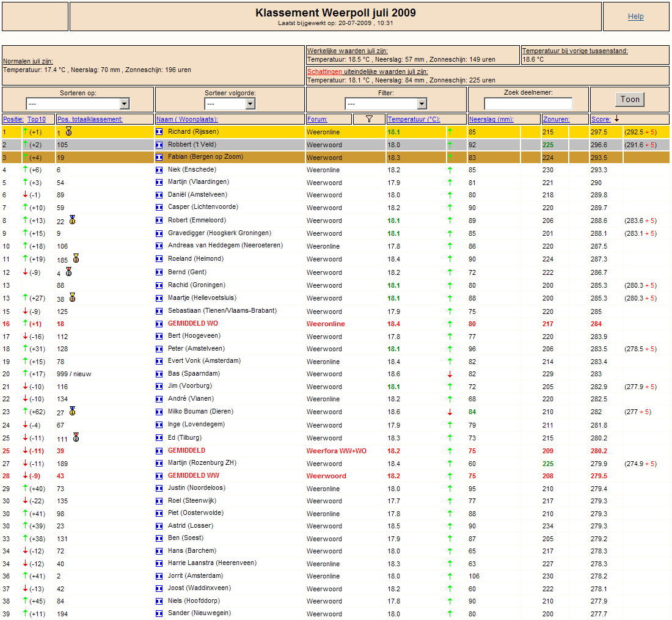
Task: Click the medal icon in Richard's row
Action: [x=68, y=131]
